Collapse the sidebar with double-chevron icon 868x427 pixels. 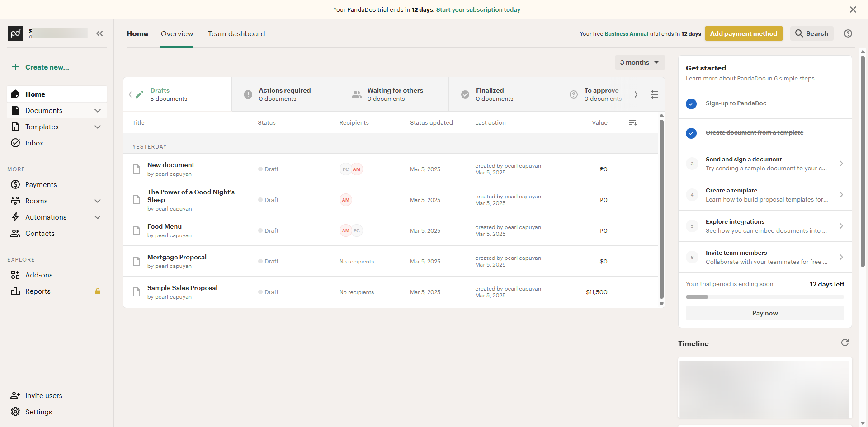99,33
